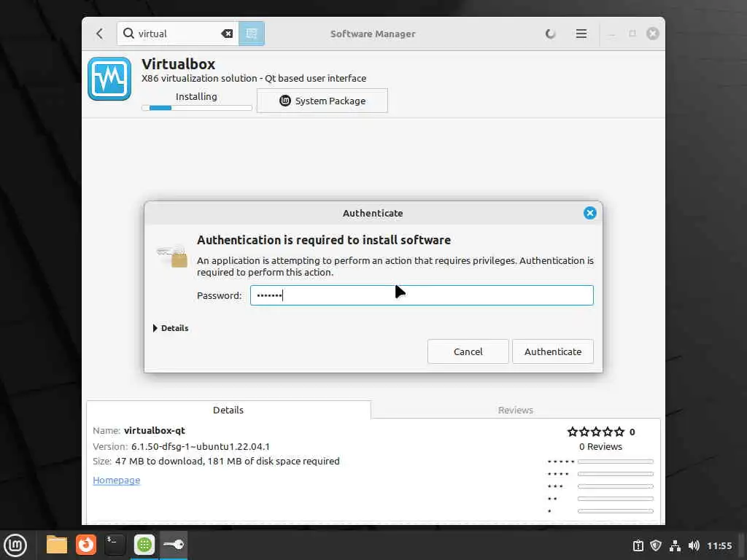Clear the 'virtual' search text
This screenshot has height=560, width=747.
coord(227,34)
